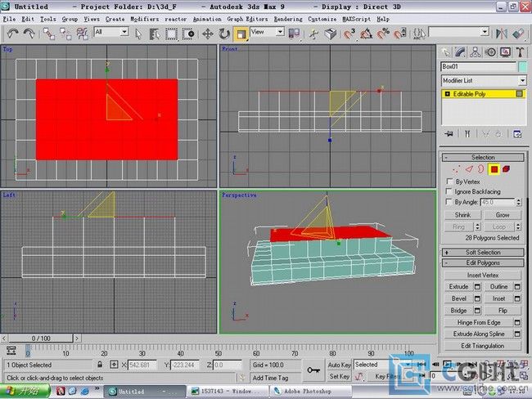The height and width of the screenshot is (399, 532).
Task: Click the Mirror tool icon
Action: (x=502, y=34)
